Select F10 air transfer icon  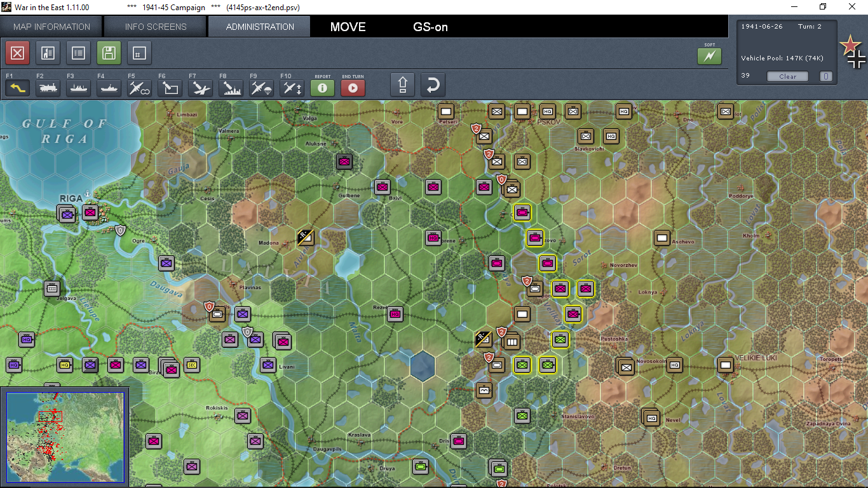point(292,88)
